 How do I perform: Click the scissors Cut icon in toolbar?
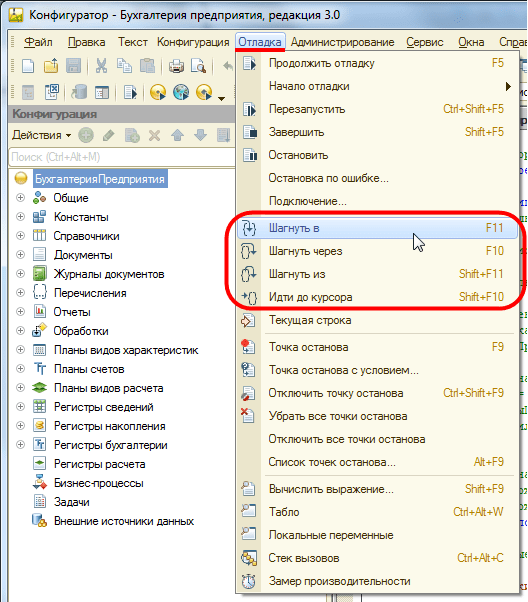[x=101, y=66]
